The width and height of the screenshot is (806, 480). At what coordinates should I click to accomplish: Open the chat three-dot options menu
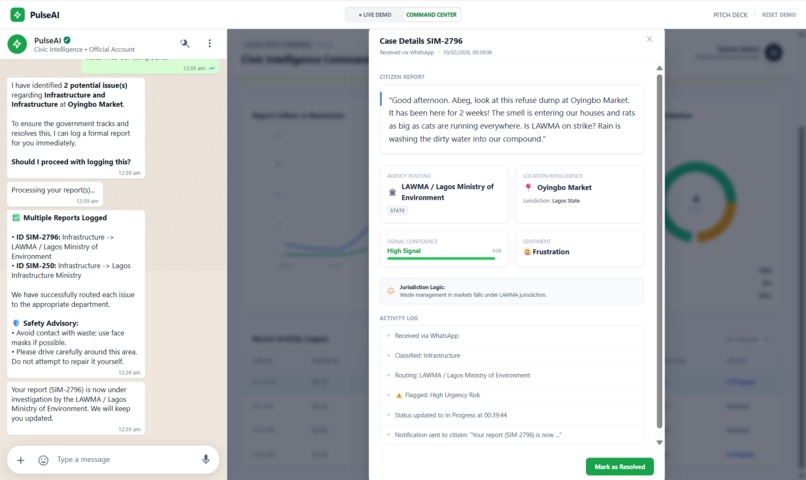pos(209,44)
